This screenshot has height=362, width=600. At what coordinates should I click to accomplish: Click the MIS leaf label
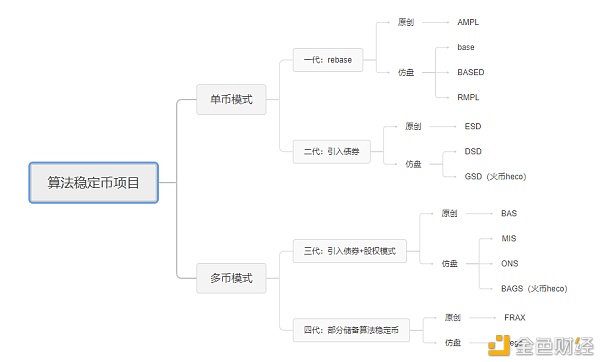pos(509,238)
